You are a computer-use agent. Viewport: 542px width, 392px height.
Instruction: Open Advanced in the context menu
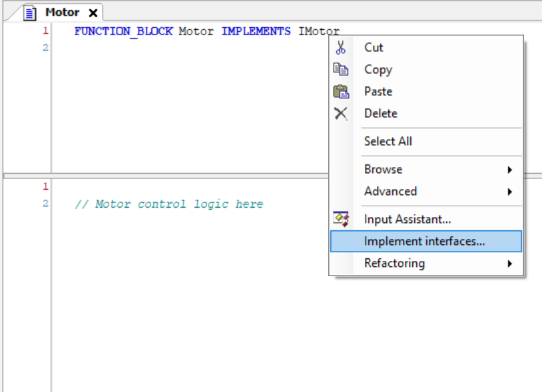[426, 192]
